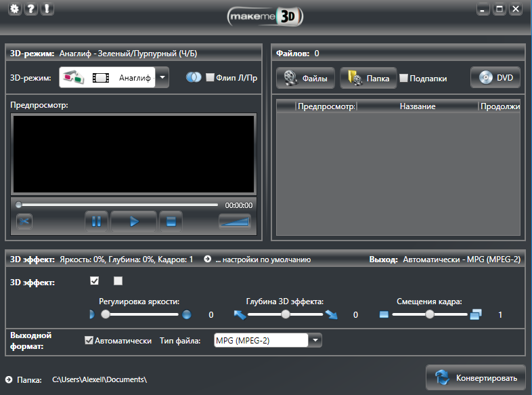The height and width of the screenshot is (395, 532).
Task: Reset to default settings arrow icon
Action: pos(208,259)
